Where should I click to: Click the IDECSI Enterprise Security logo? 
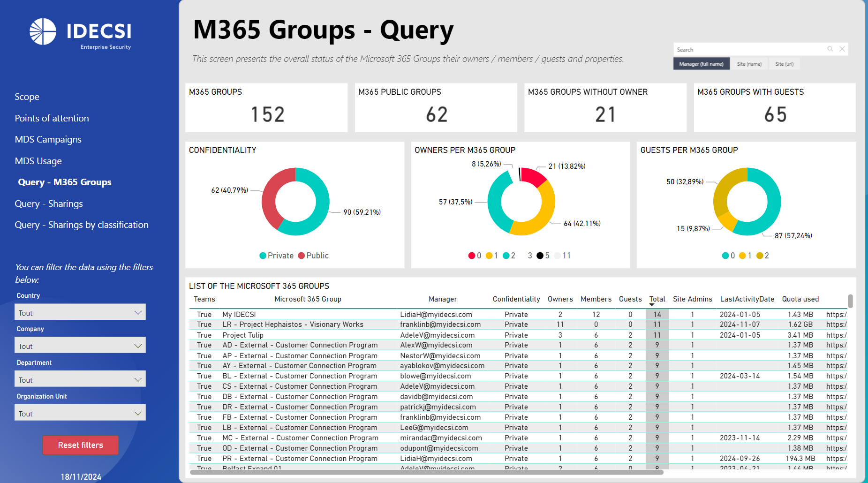pyautogui.click(x=80, y=33)
